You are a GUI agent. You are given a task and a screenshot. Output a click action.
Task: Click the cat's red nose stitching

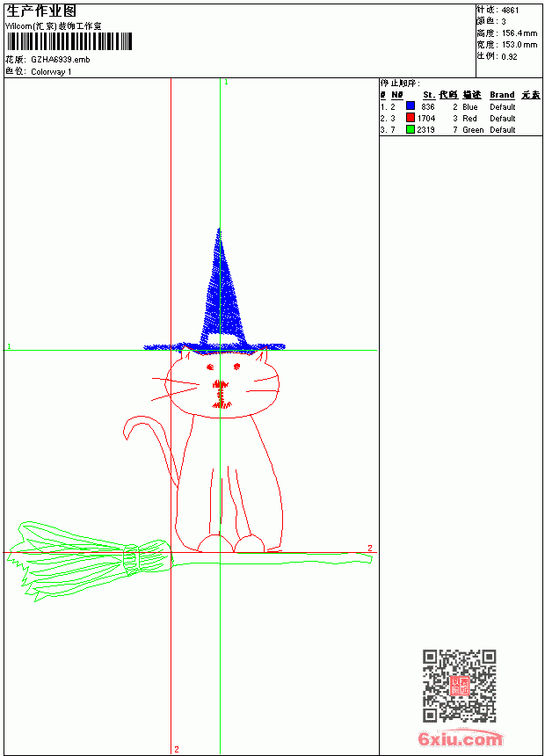tap(220, 384)
